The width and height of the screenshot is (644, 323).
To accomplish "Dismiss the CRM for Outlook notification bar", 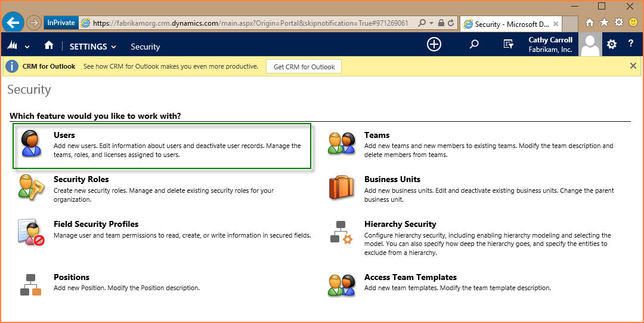I will click(x=633, y=66).
